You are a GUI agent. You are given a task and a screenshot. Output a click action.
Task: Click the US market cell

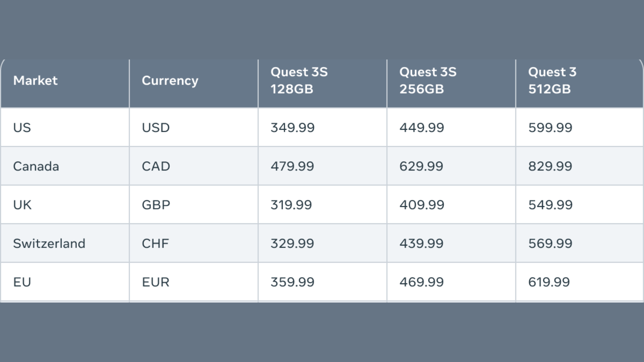click(22, 128)
